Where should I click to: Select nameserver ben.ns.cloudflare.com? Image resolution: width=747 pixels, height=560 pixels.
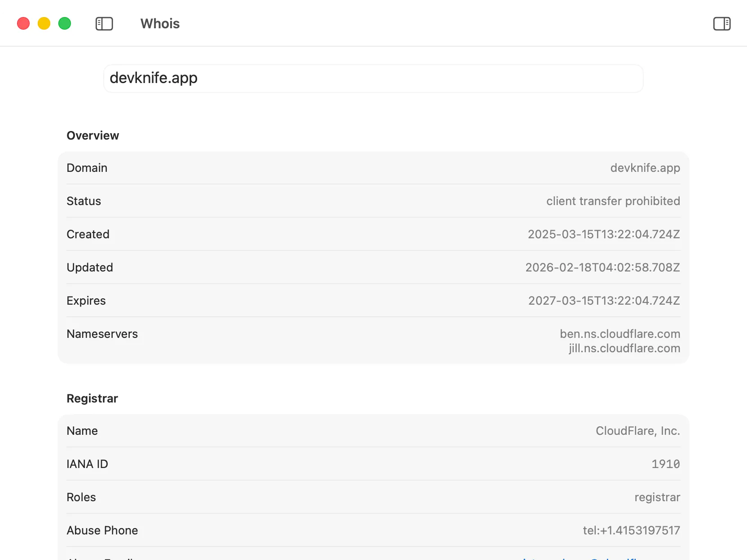[620, 334]
